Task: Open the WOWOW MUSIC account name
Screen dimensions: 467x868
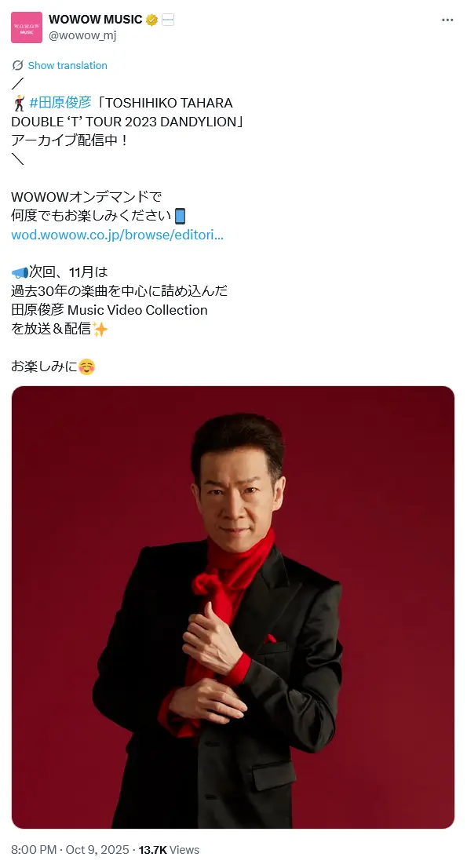Action: coord(95,20)
